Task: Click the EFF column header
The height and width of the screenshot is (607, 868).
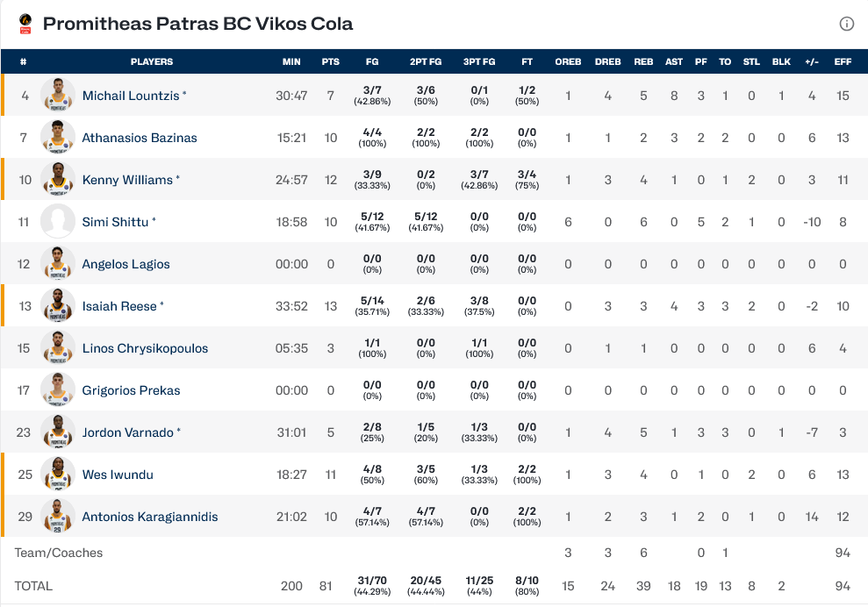Action: tap(843, 62)
